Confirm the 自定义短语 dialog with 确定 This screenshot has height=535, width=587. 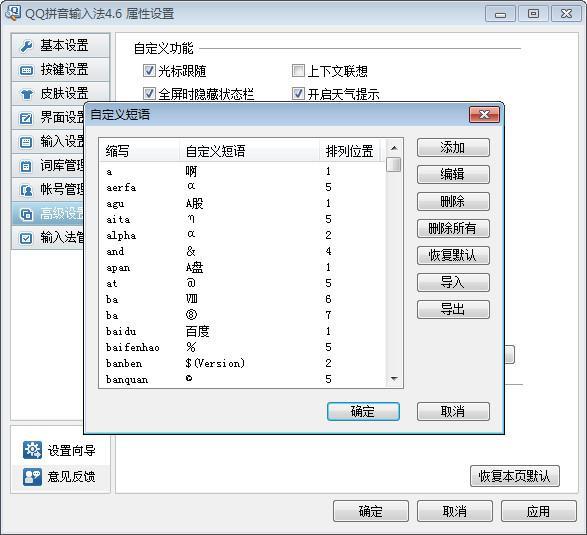click(363, 411)
